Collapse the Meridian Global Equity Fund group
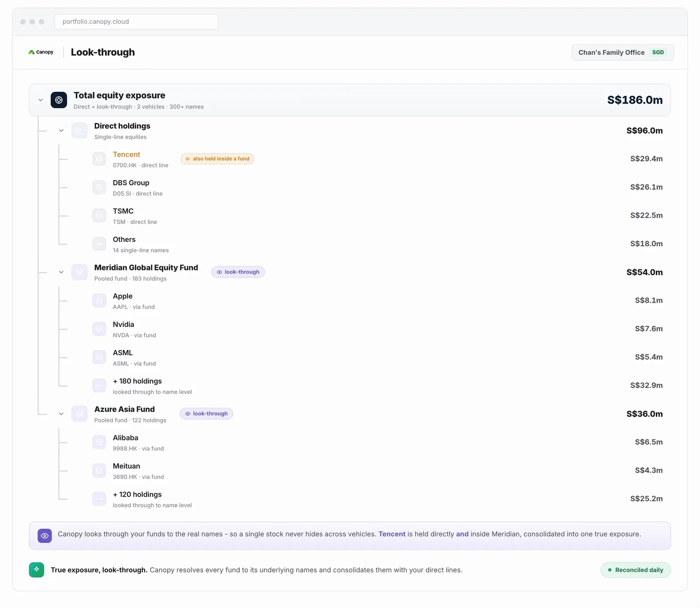This screenshot has width=700, height=608. [61, 272]
